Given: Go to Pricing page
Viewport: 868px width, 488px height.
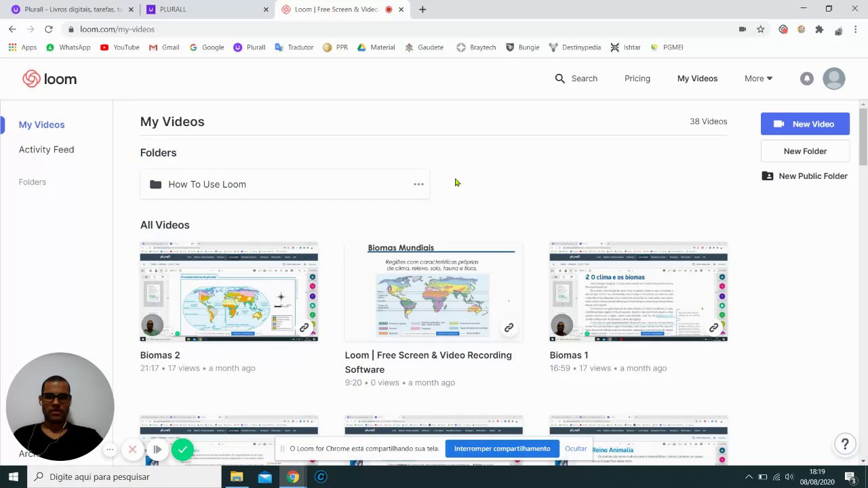Looking at the screenshot, I should (637, 79).
